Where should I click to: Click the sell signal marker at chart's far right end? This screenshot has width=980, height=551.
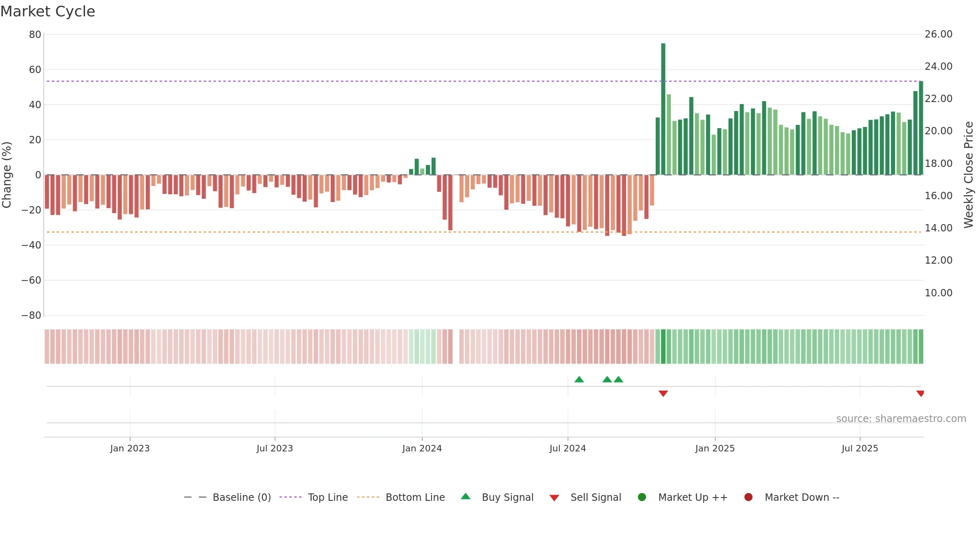pyautogui.click(x=920, y=393)
